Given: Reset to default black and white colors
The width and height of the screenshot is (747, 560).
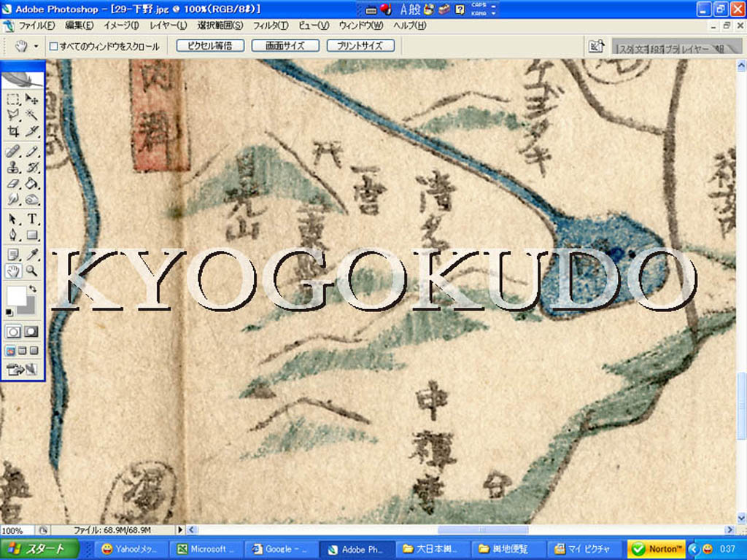Looking at the screenshot, I should (x=9, y=312).
